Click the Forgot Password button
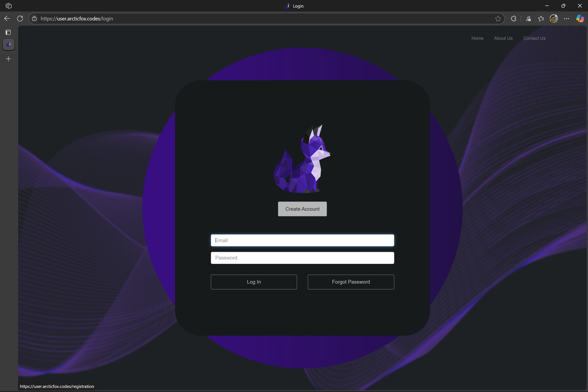The height and width of the screenshot is (392, 588). 351,282
